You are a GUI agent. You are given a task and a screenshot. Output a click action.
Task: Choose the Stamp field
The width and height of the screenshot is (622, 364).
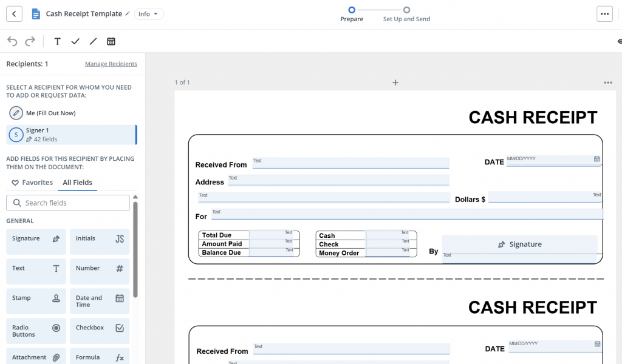tap(36, 301)
